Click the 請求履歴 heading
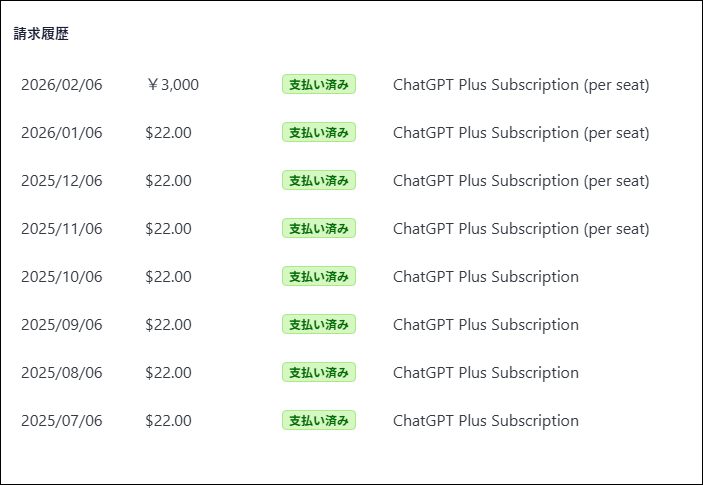Image resolution: width=703 pixels, height=485 pixels. click(41, 34)
